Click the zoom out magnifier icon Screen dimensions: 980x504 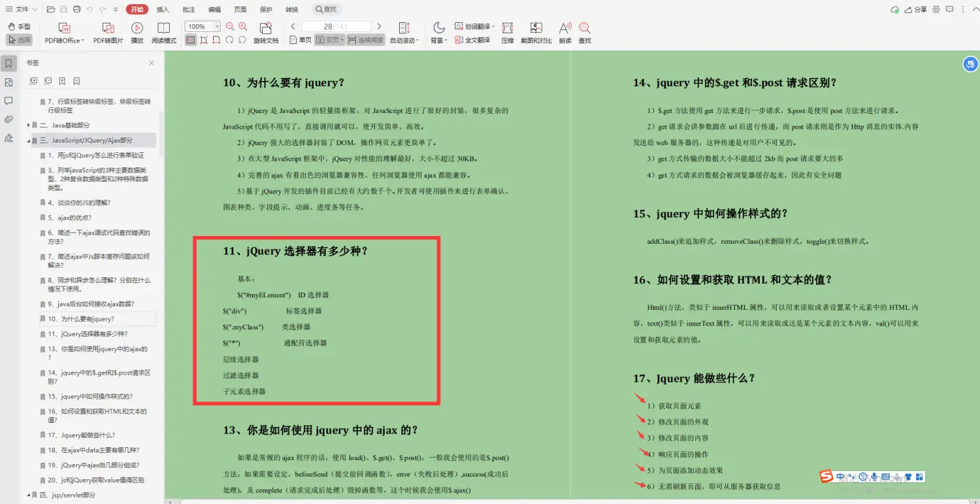(230, 27)
